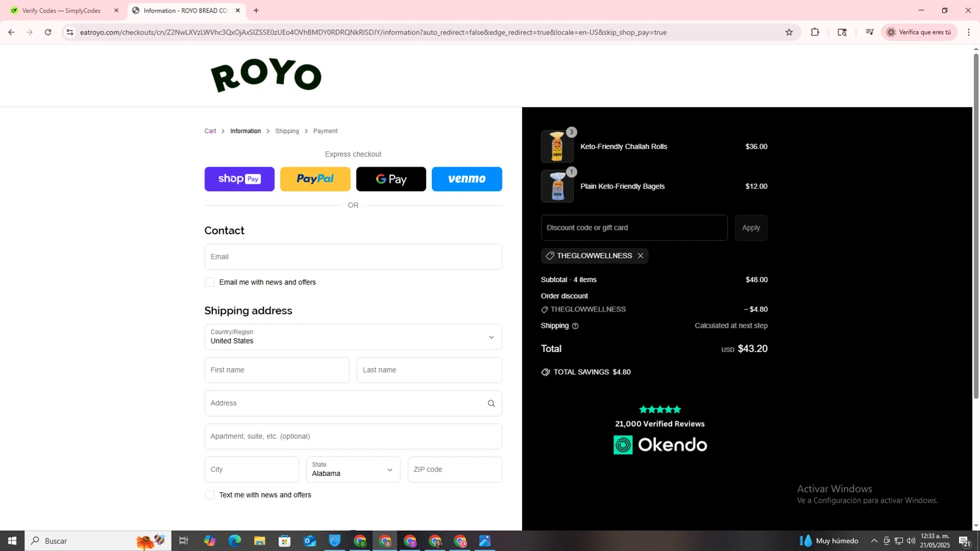
Task: Click Shipping breadcrumb step
Action: (287, 131)
